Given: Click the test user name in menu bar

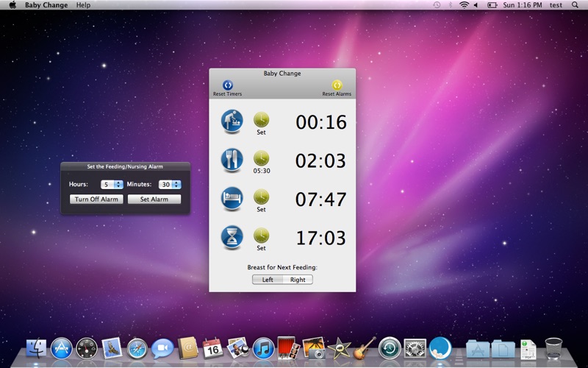Looking at the screenshot, I should click(556, 5).
